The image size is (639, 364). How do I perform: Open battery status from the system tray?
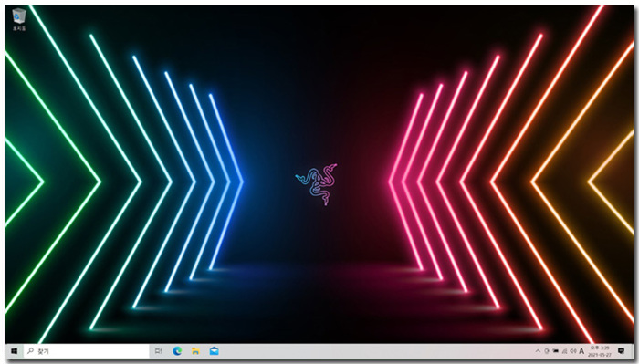(x=555, y=351)
